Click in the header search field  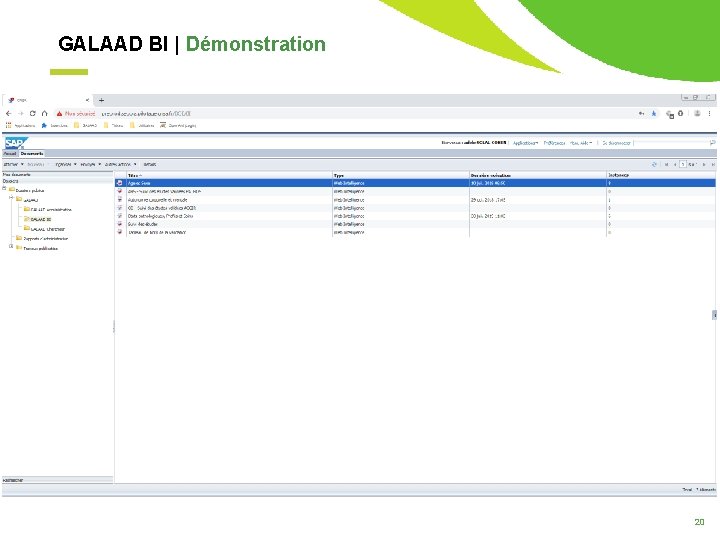[x=672, y=143]
